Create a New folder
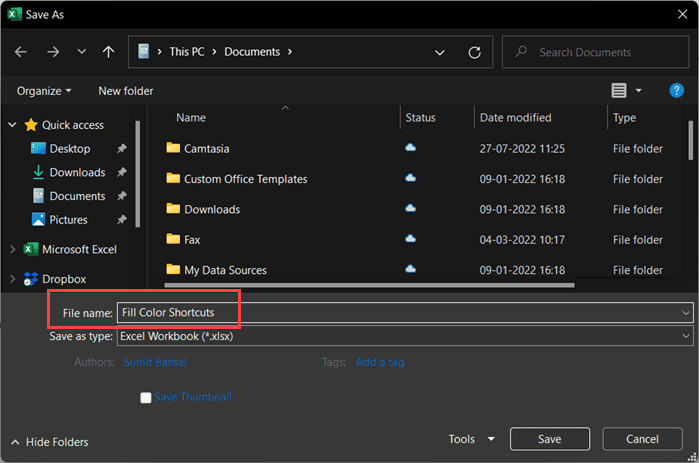The image size is (699, 463). [126, 91]
